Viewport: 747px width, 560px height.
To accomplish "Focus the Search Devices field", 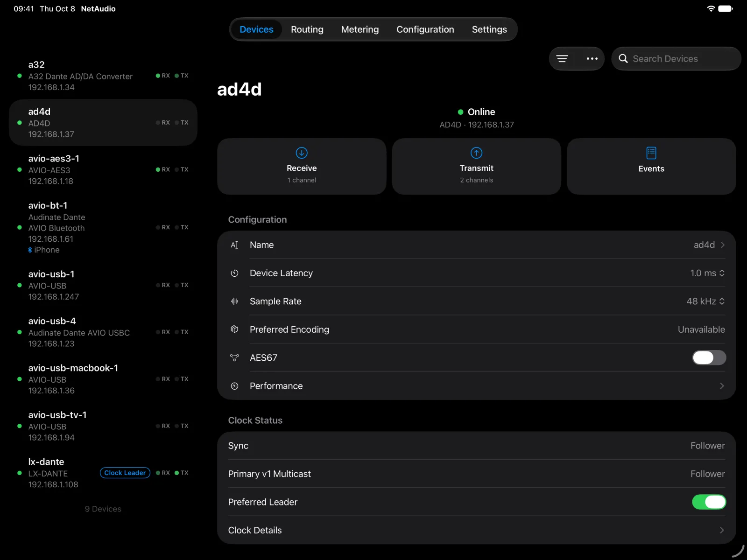I will point(676,58).
